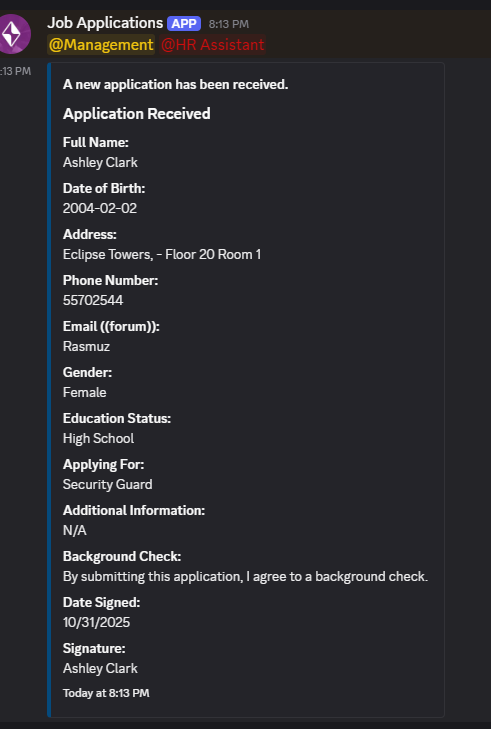Click the @Management role mention
The image size is (491, 729).
coord(101,45)
